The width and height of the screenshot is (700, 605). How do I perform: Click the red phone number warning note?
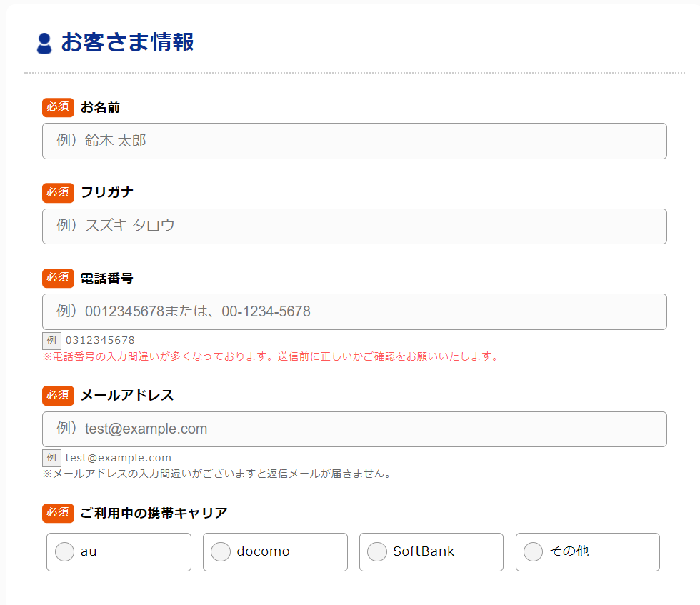tap(270, 356)
